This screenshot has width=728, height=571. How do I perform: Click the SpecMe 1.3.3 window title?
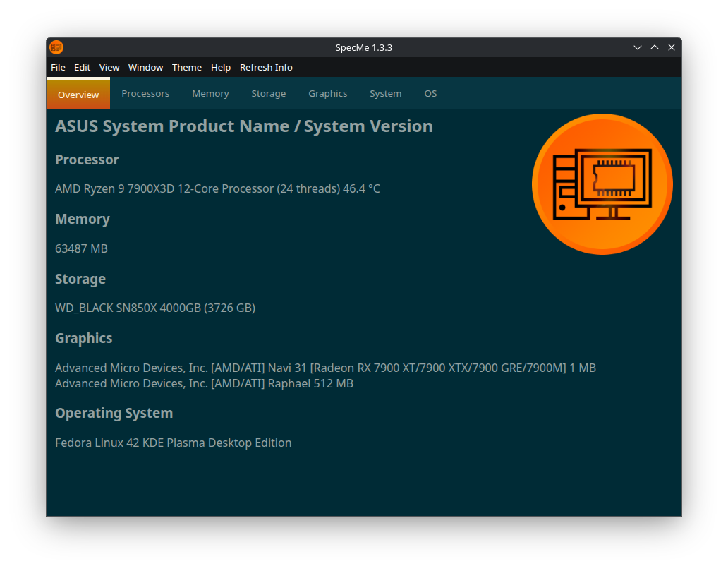pyautogui.click(x=364, y=47)
